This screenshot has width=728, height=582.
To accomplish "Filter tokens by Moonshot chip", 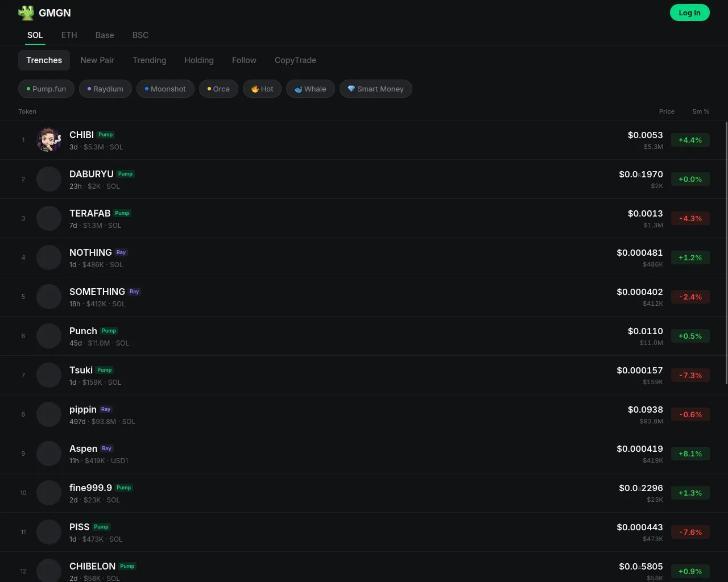I will point(166,89).
